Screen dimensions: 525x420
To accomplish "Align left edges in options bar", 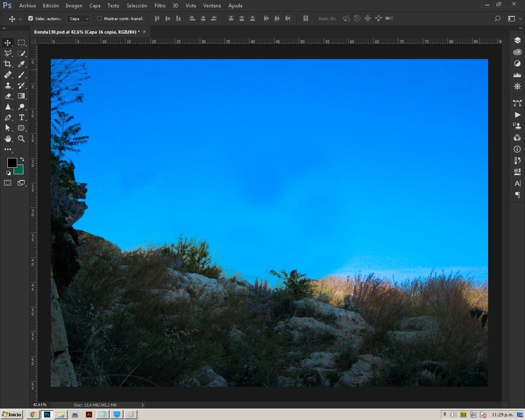I will [x=192, y=18].
